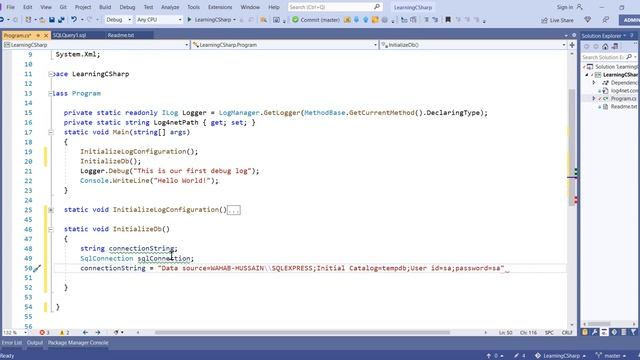Click the Undo icon

point(74,20)
